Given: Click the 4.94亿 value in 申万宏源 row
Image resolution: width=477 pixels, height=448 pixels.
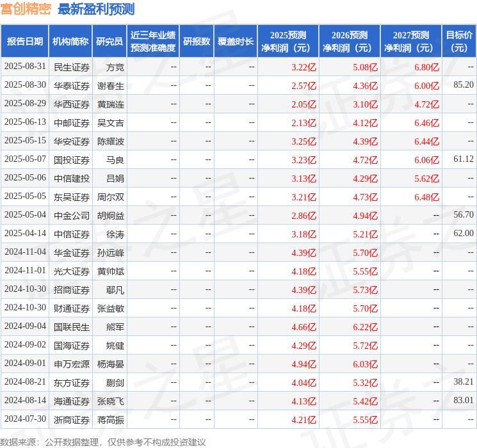Looking at the screenshot, I should [x=304, y=364].
